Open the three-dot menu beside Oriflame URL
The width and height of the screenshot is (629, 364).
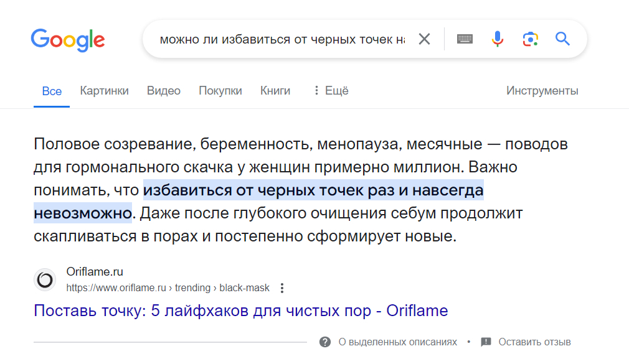pos(282,288)
